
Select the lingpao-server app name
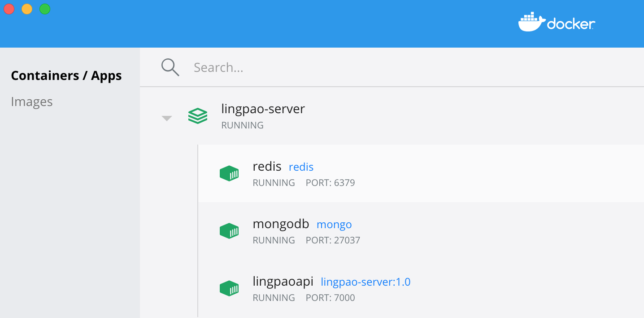263,109
